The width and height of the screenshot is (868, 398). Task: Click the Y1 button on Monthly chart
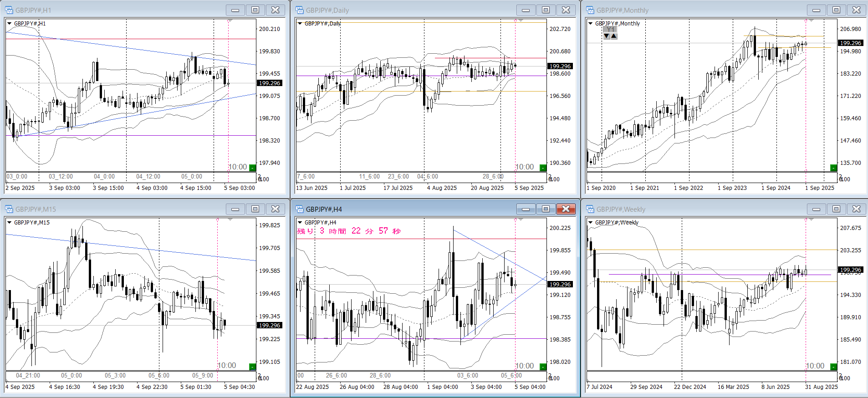pyautogui.click(x=610, y=30)
